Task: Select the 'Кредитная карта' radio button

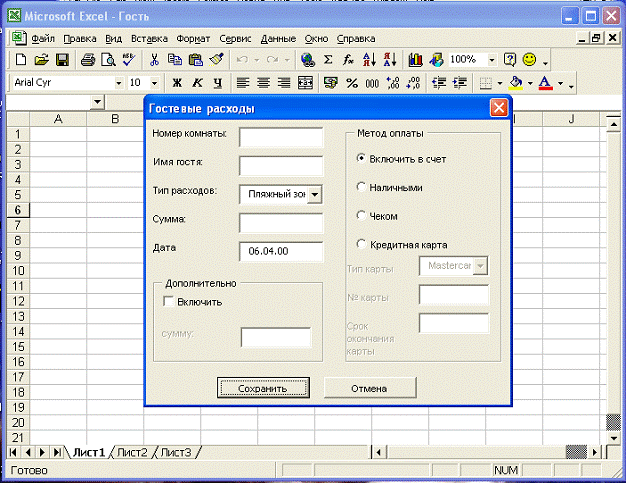Action: point(361,244)
